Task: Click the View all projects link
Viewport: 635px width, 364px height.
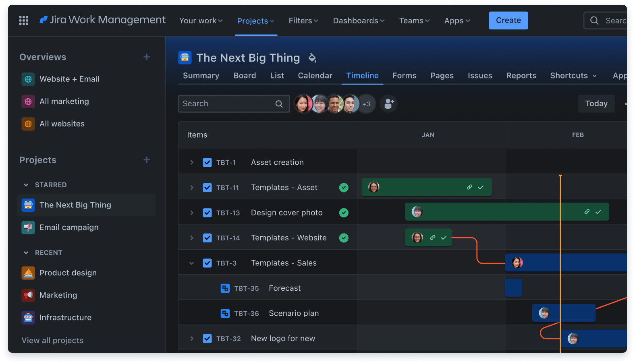Action: (x=52, y=341)
